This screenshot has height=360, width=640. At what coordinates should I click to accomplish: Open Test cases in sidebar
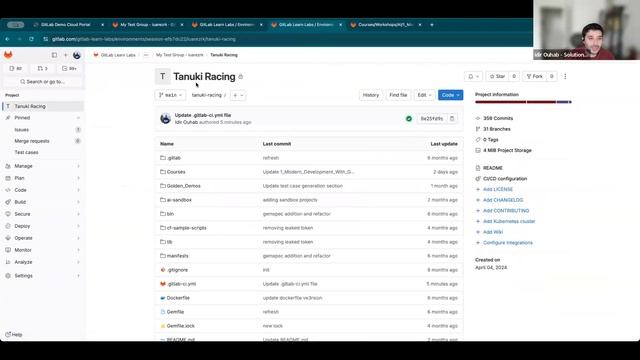click(x=43, y=152)
